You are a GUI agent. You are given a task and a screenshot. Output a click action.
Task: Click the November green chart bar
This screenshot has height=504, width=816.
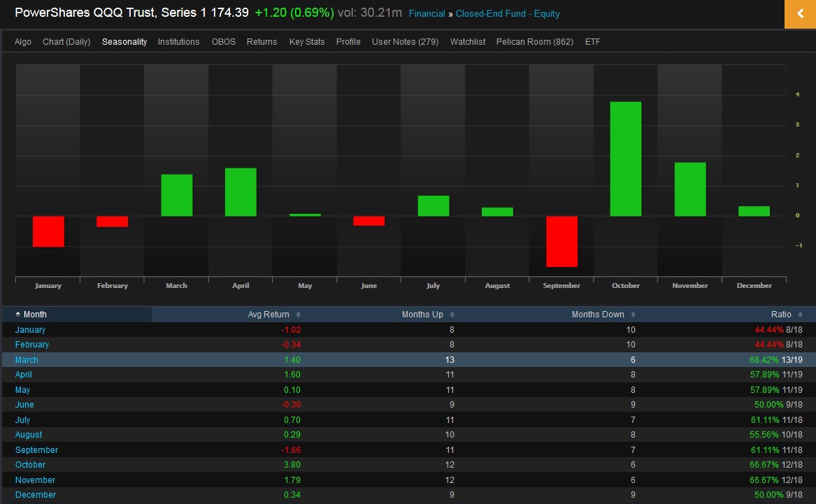pos(690,189)
